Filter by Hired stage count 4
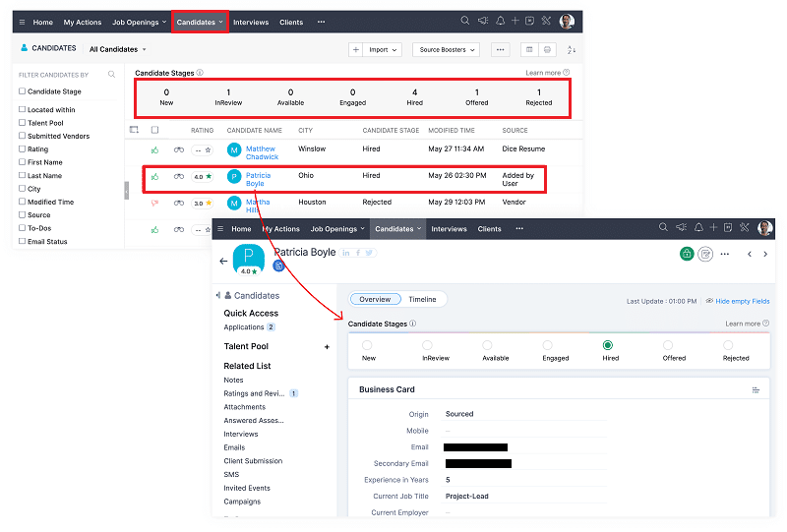The height and width of the screenshot is (532, 787). tap(414, 97)
